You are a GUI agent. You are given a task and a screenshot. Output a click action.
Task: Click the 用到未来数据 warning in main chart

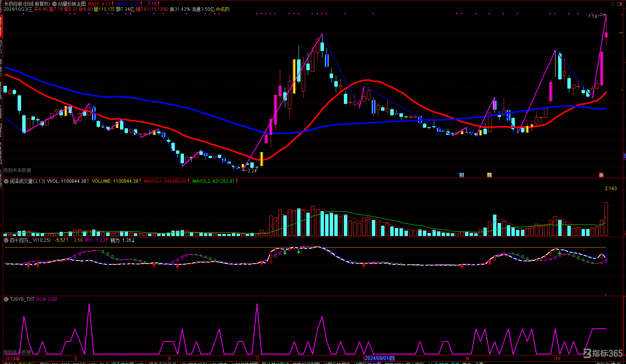pyautogui.click(x=17, y=170)
